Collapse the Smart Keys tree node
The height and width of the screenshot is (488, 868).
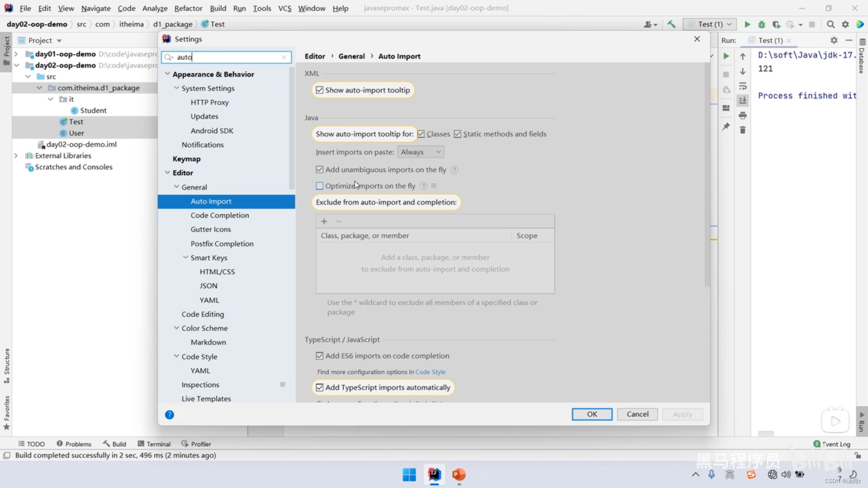(x=185, y=258)
